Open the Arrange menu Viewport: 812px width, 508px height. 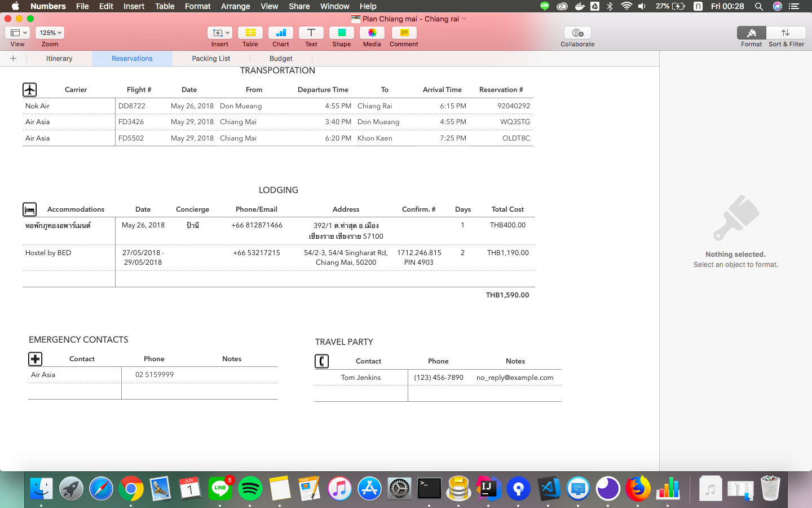(x=235, y=6)
